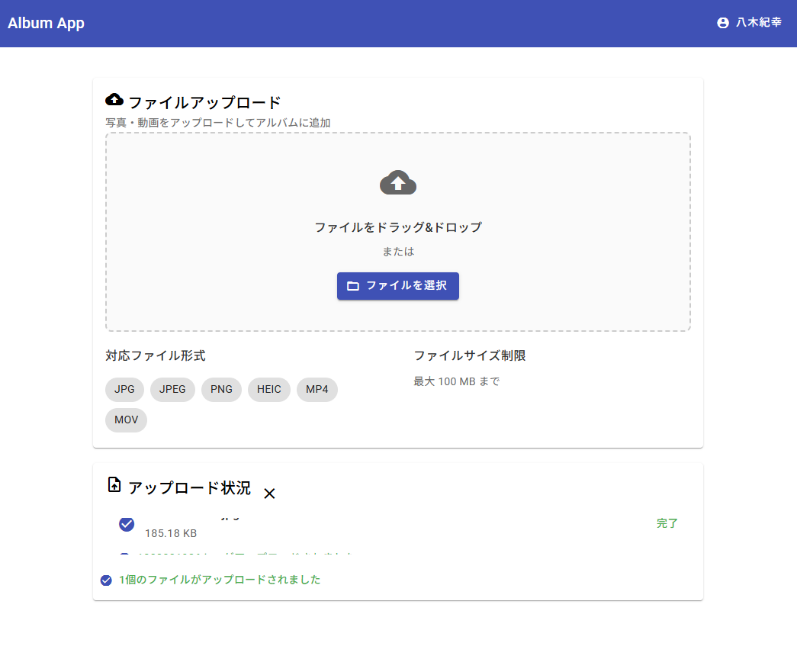
Task: Click the 完了 status label
Action: (x=667, y=524)
